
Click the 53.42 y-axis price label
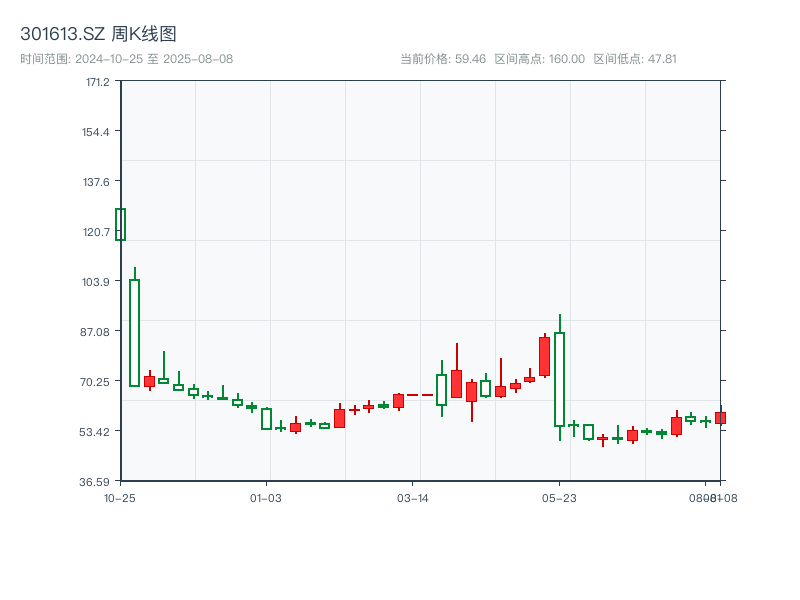[97, 432]
